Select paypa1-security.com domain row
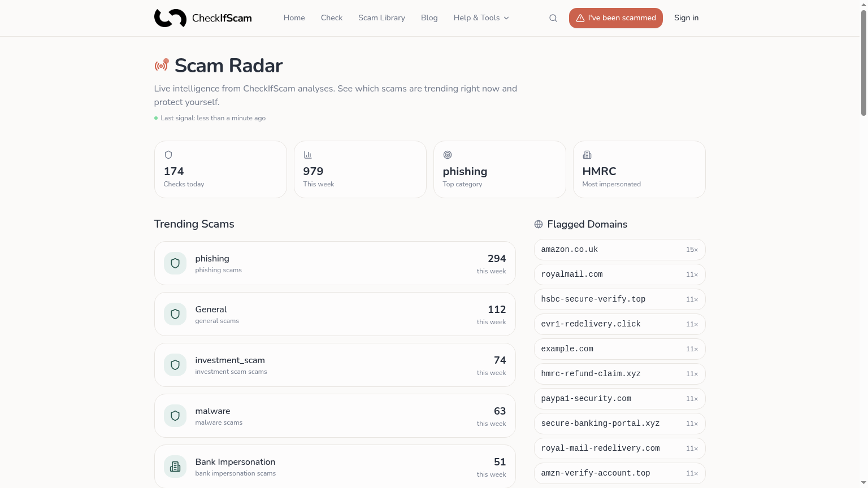 coord(620,399)
